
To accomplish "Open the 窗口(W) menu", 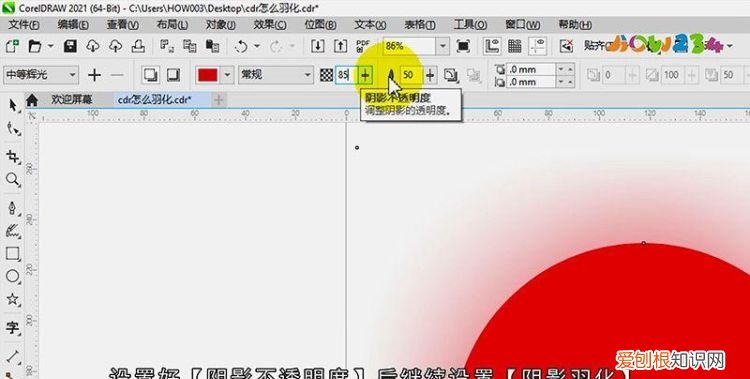I will pos(523,25).
